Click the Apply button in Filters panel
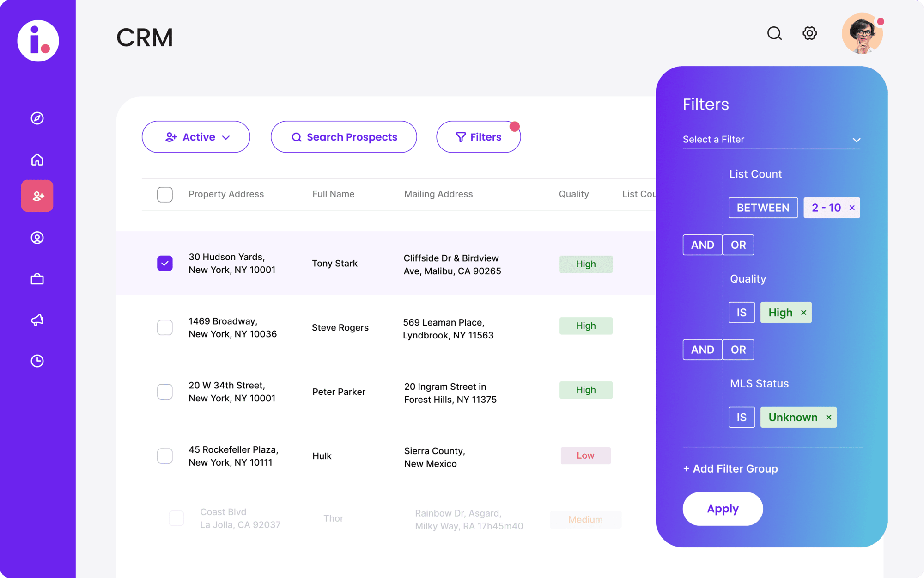Viewport: 924px width, 578px height. point(723,508)
